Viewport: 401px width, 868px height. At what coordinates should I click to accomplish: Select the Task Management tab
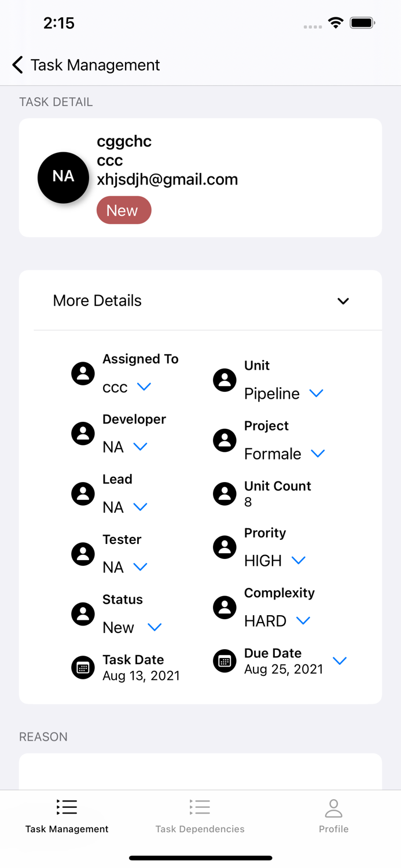coord(67,816)
